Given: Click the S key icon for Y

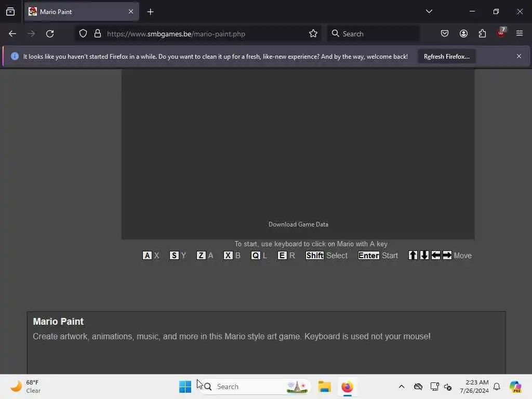Looking at the screenshot, I should pos(174,256).
